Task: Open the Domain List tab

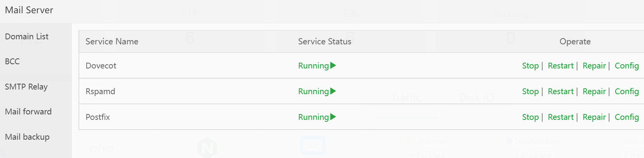Action: (x=27, y=37)
